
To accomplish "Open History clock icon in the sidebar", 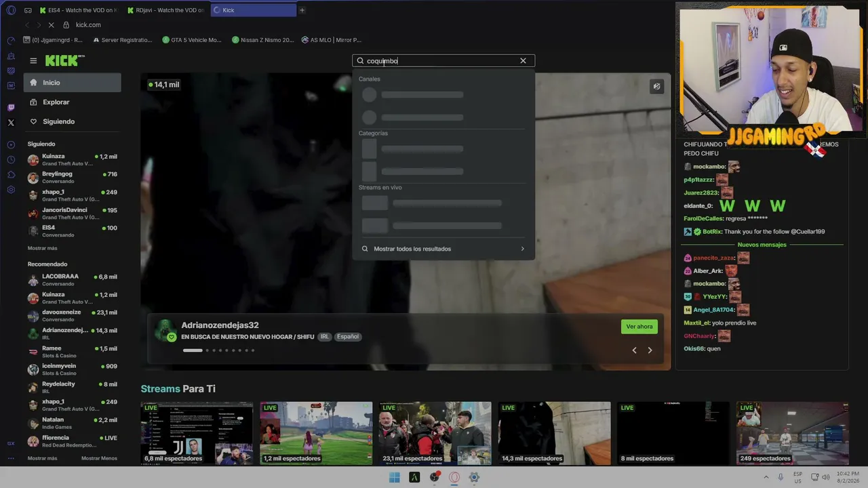I will pyautogui.click(x=11, y=160).
